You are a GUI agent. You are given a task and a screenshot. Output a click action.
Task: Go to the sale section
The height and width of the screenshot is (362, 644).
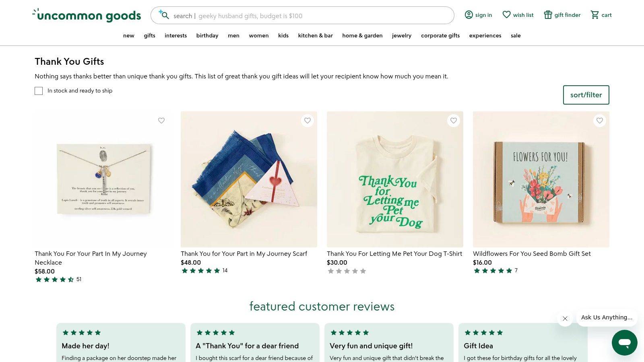tap(516, 35)
